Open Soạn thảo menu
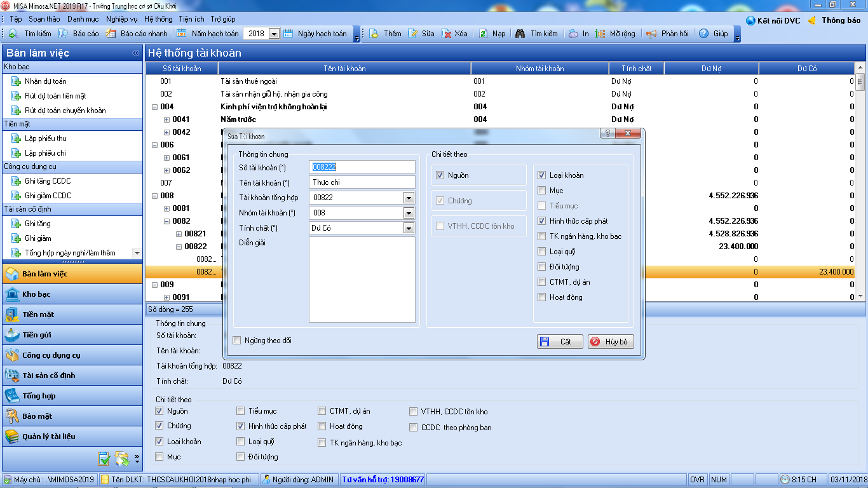Image resolution: width=868 pixels, height=488 pixels. [44, 19]
